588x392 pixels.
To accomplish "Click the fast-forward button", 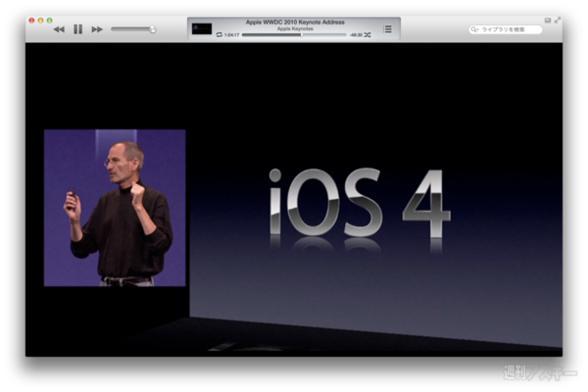I will [x=97, y=29].
